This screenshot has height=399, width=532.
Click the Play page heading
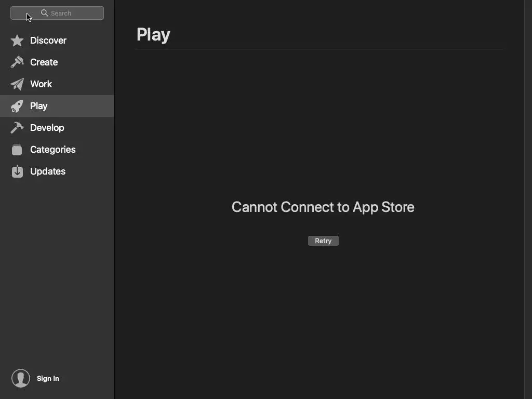point(153,35)
